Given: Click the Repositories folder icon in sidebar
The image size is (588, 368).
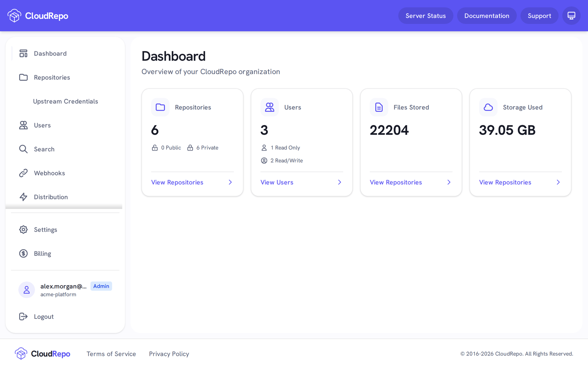Looking at the screenshot, I should tap(24, 77).
